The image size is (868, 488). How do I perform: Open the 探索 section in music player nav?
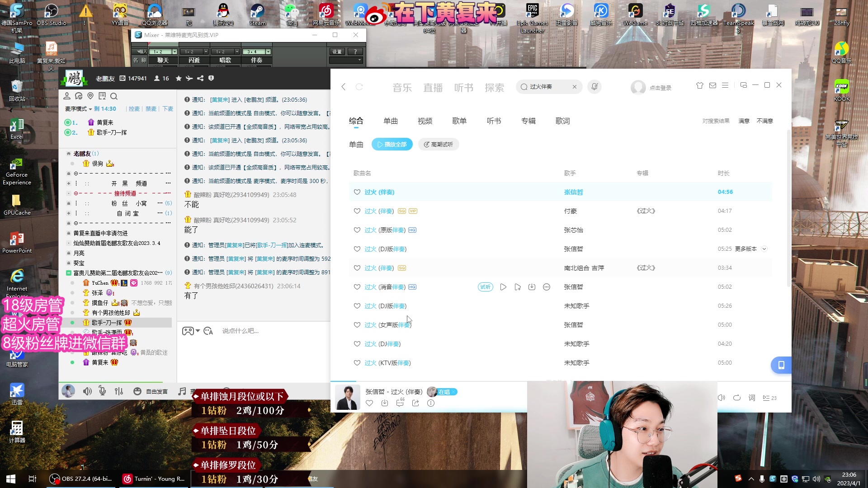(495, 88)
